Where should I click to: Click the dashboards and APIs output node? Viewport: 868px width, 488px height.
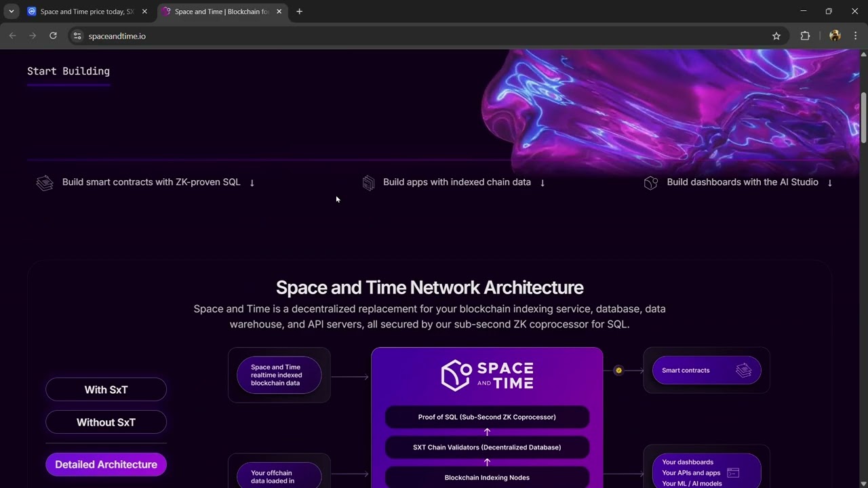tap(707, 472)
